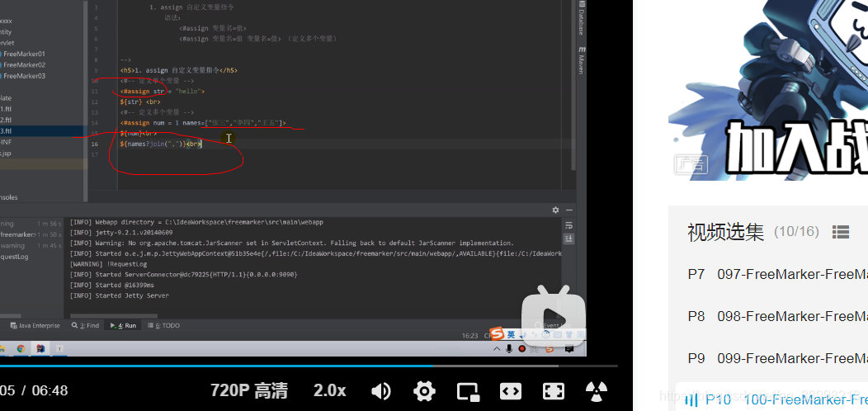Enable picture-in-picture mode

tap(468, 391)
